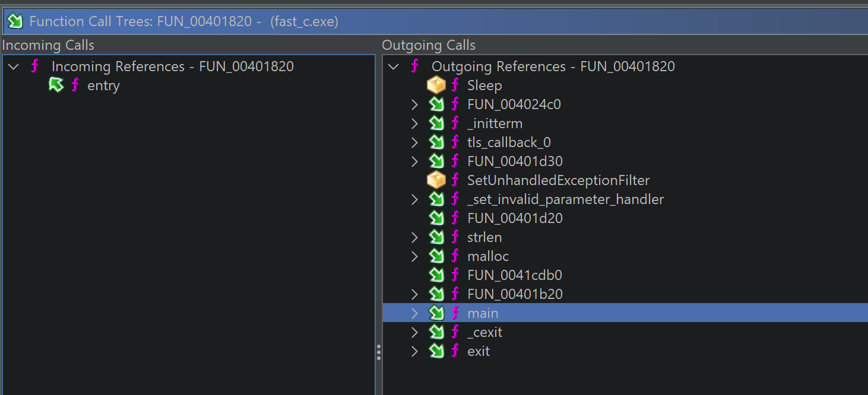
Task: Click the green arrow icon beside entry
Action: (x=56, y=85)
